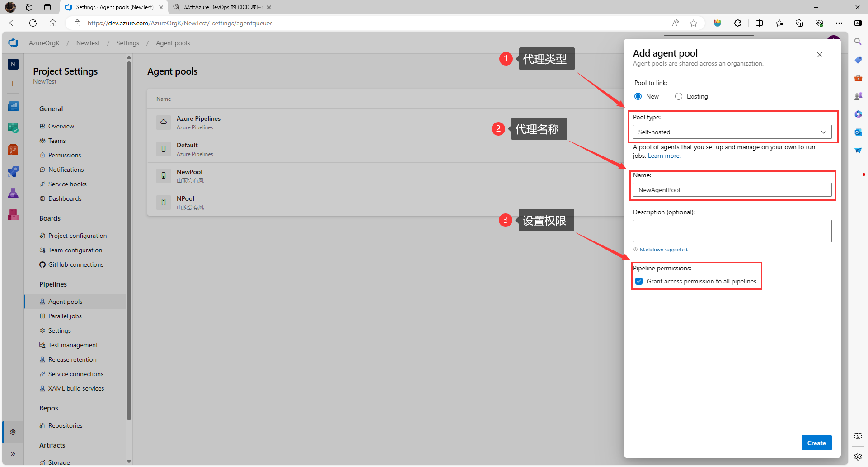The width and height of the screenshot is (868, 467).
Task: Open Overview hub icon in left rail
Action: [13, 106]
